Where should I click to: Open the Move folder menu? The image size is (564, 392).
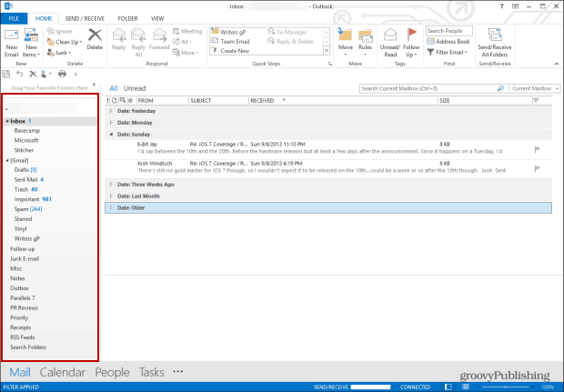click(346, 43)
